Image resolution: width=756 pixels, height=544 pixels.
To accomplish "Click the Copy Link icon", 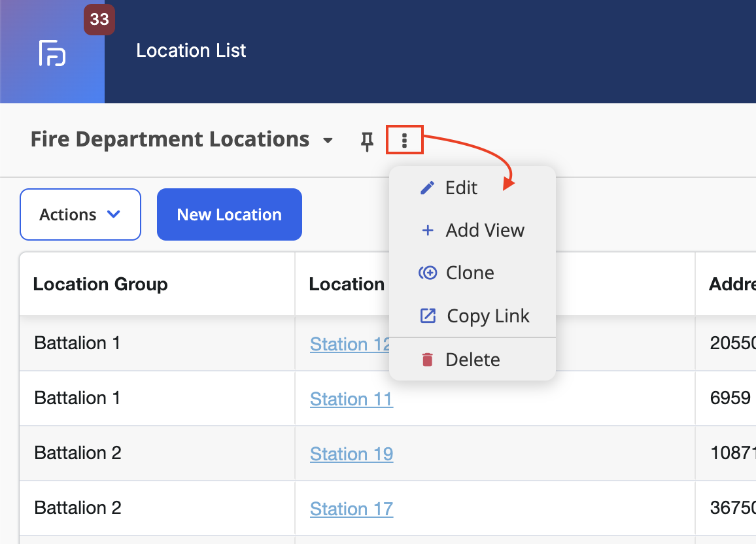I will [x=428, y=316].
